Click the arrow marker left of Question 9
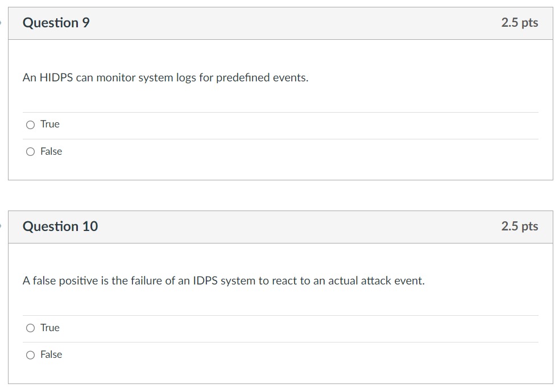Viewport: 559px width, 392px height. click(1, 23)
